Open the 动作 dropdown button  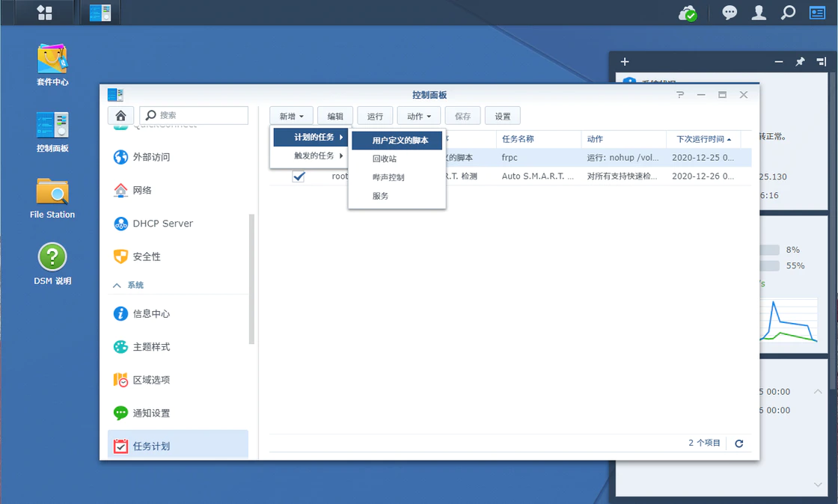click(x=418, y=116)
